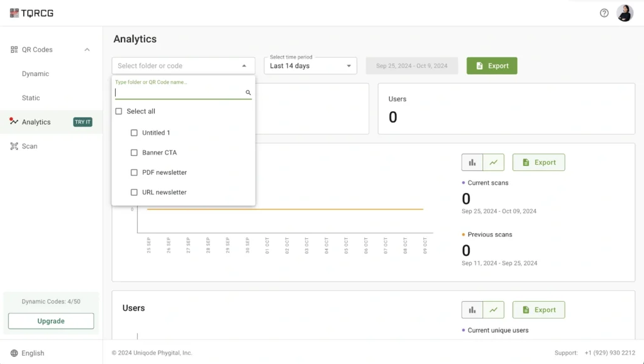Collapse the QR Codes sidebar section
Viewport: 644px width, 364px height.
[87, 49]
